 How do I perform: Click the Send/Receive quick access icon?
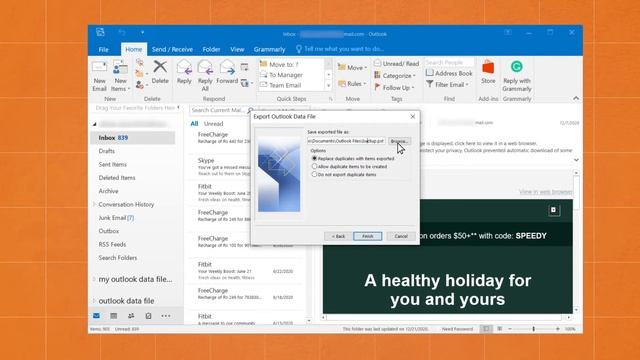coord(100,32)
